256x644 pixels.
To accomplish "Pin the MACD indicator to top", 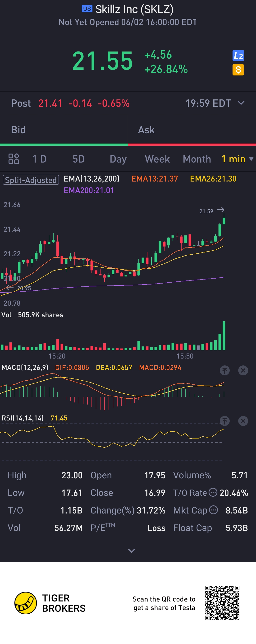I will point(224,370).
